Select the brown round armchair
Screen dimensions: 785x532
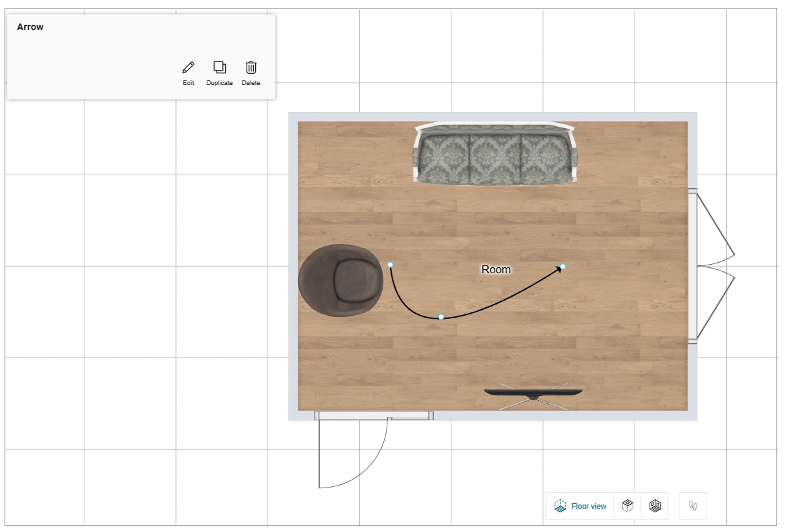pos(341,281)
